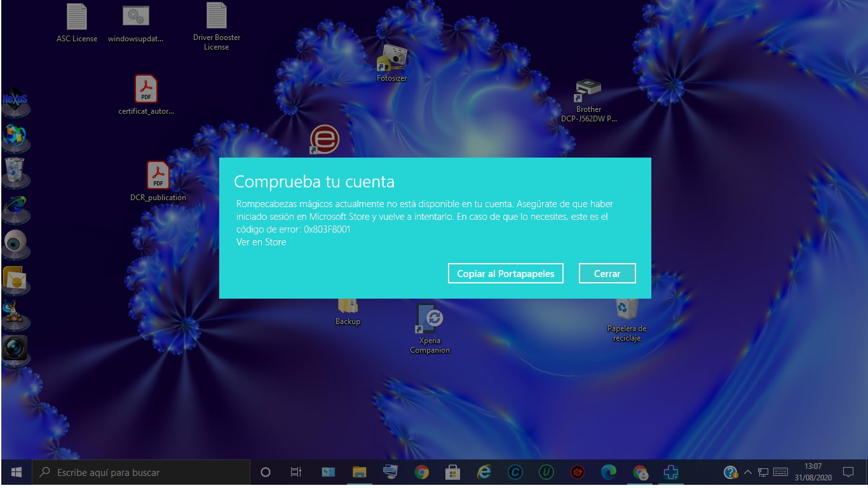Screen dimensions: 868x488
Task: Click the red Driver Booster taskbar icon
Action: tap(577, 472)
